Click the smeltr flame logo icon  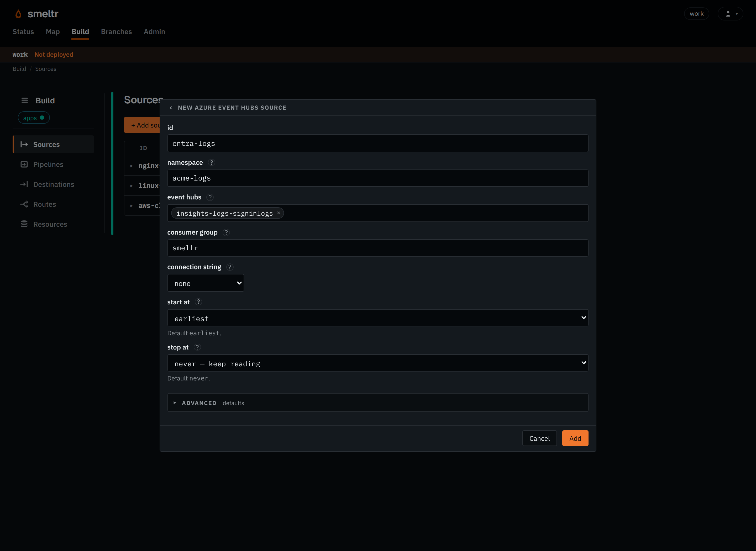[x=18, y=14]
